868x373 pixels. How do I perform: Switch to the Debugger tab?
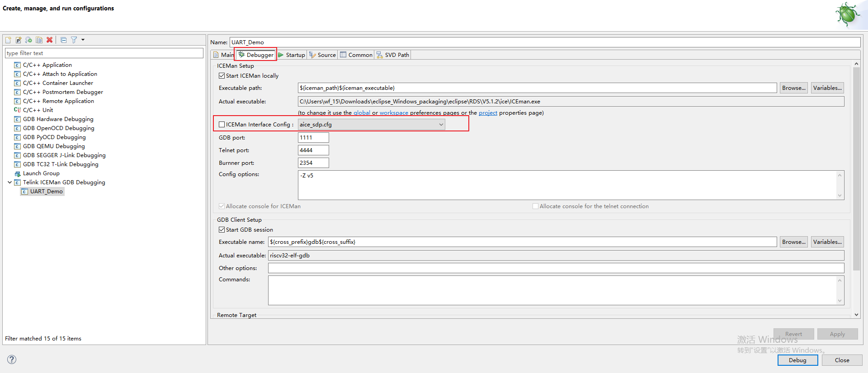pyautogui.click(x=256, y=55)
